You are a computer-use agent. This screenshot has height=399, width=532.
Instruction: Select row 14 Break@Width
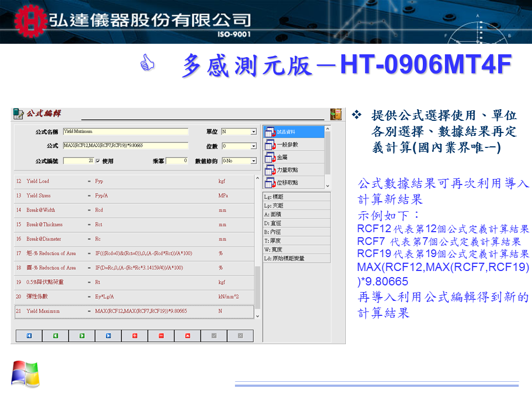(134, 211)
